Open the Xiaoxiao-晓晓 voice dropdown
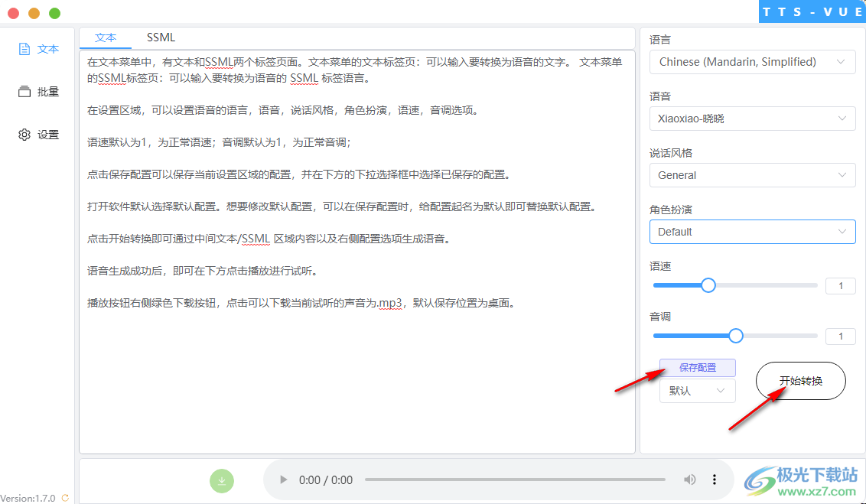This screenshot has height=504, width=866. coord(752,119)
